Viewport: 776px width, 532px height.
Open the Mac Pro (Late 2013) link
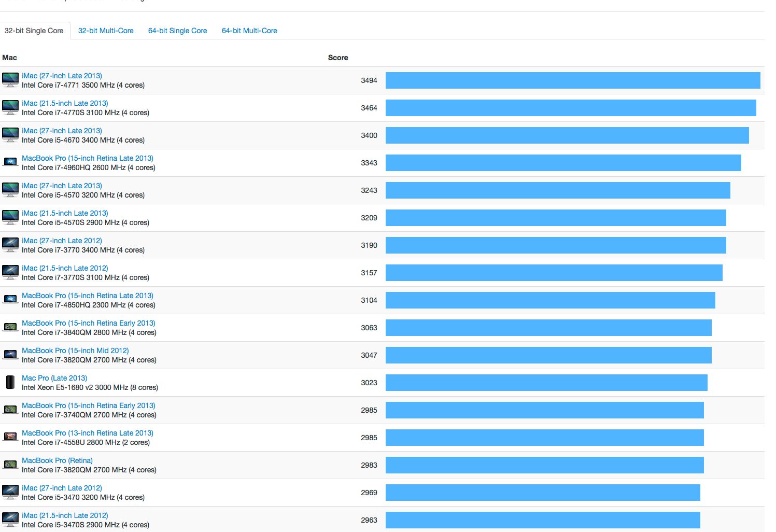(54, 378)
